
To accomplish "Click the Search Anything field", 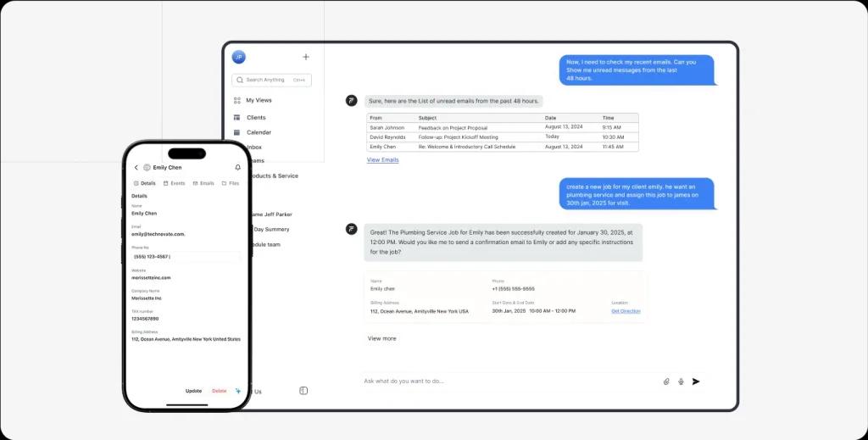I will (x=271, y=80).
